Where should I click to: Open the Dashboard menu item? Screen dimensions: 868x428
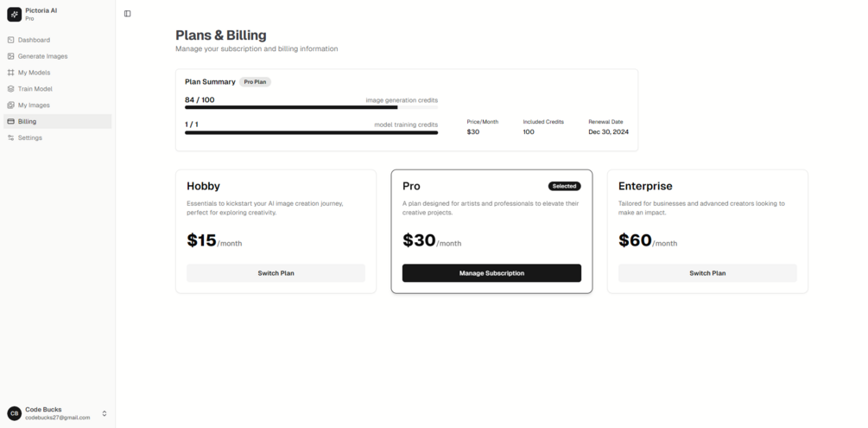pos(34,40)
